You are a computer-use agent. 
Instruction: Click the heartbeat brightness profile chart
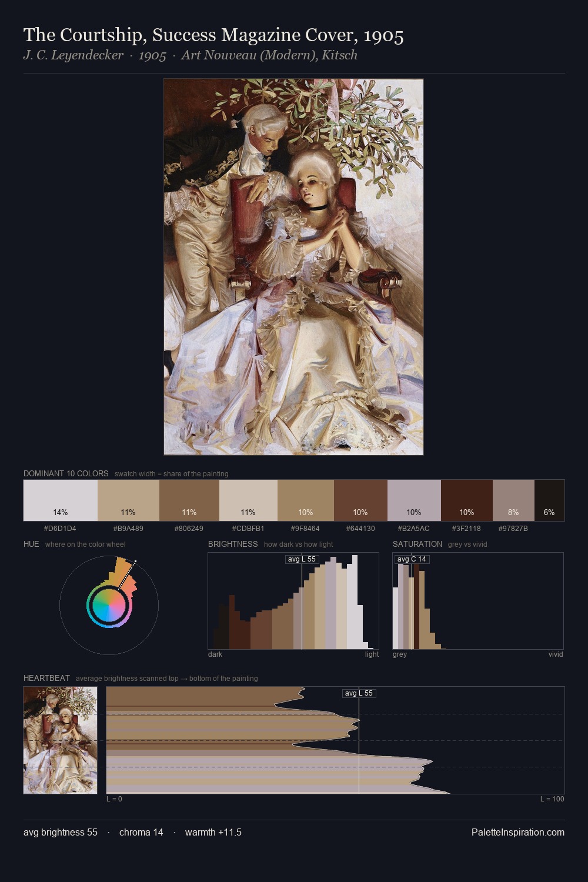point(335,740)
